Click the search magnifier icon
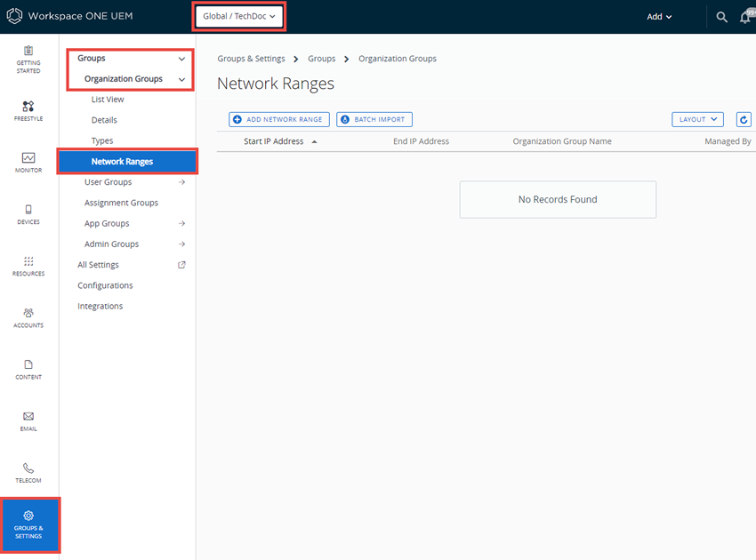This screenshot has width=756, height=560. point(722,17)
